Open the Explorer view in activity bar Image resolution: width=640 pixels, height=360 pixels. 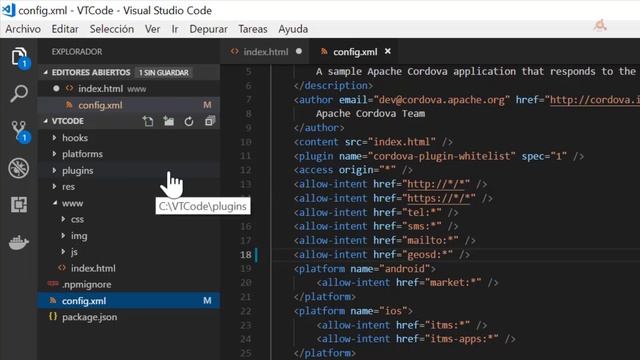pos(18,57)
